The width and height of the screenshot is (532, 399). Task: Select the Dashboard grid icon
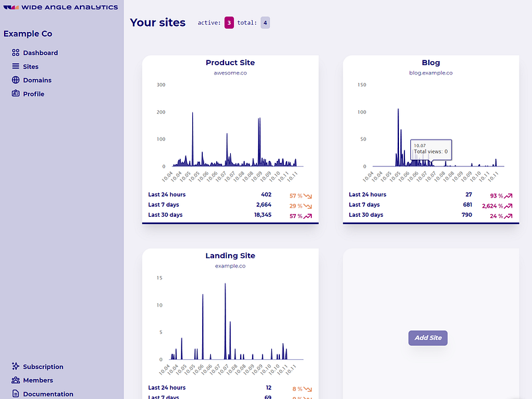pos(15,53)
